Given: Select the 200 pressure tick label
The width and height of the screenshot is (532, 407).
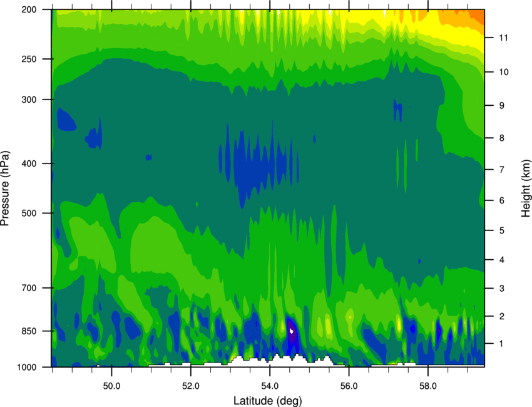Looking at the screenshot, I should 29,9.
